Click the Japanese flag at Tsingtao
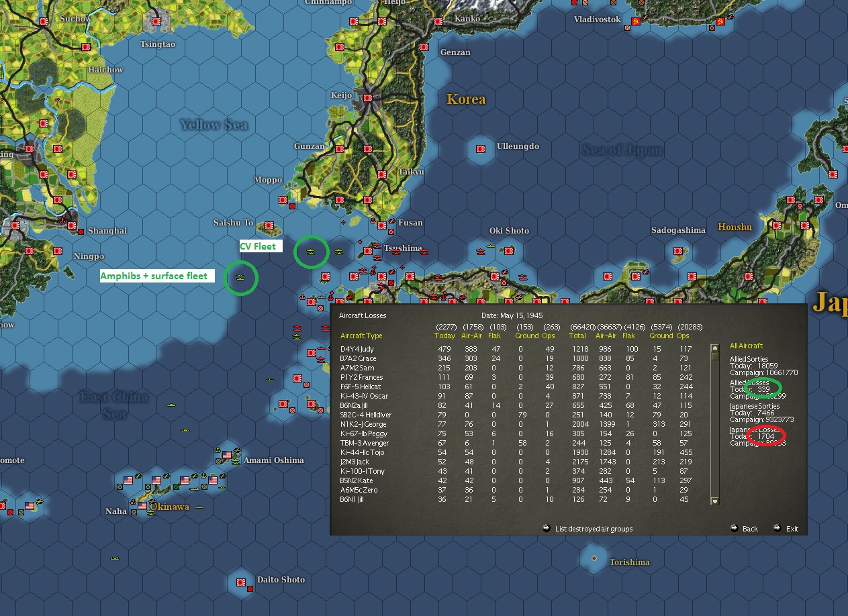 point(158,22)
